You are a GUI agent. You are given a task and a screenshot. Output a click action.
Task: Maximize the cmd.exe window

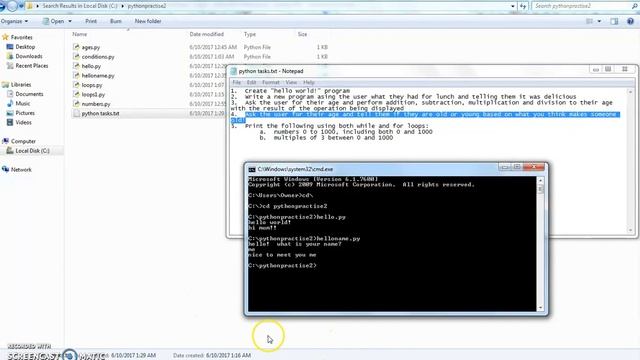(517, 167)
